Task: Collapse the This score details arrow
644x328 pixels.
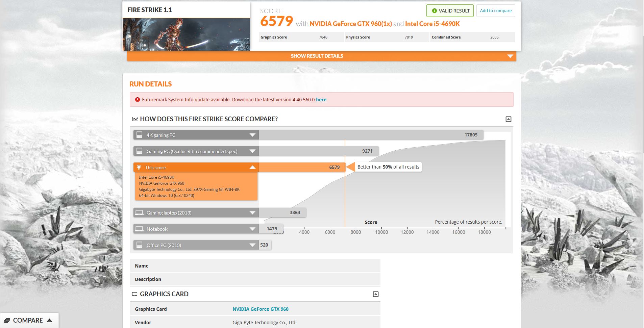Action: [252, 168]
